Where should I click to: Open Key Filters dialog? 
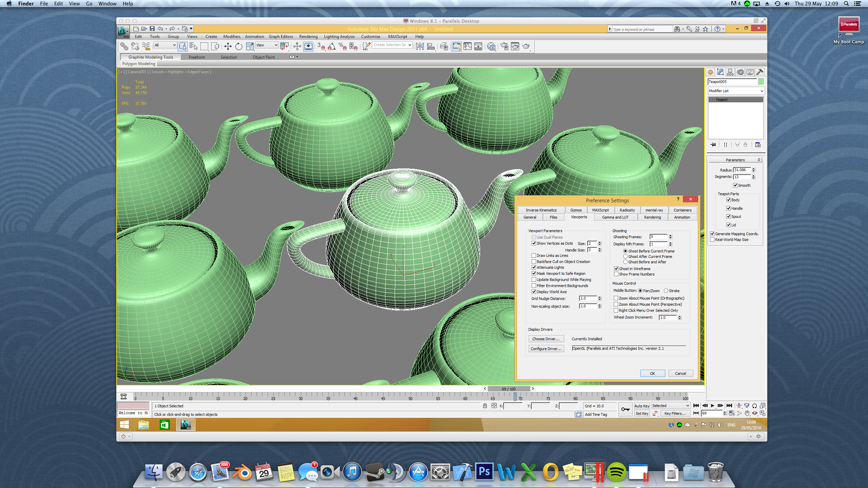point(675,413)
